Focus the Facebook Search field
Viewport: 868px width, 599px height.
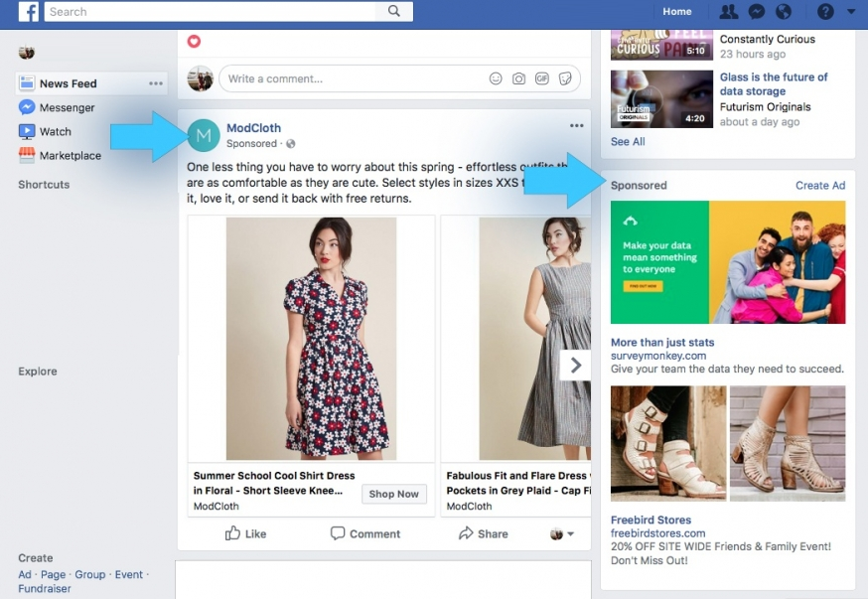click(211, 12)
